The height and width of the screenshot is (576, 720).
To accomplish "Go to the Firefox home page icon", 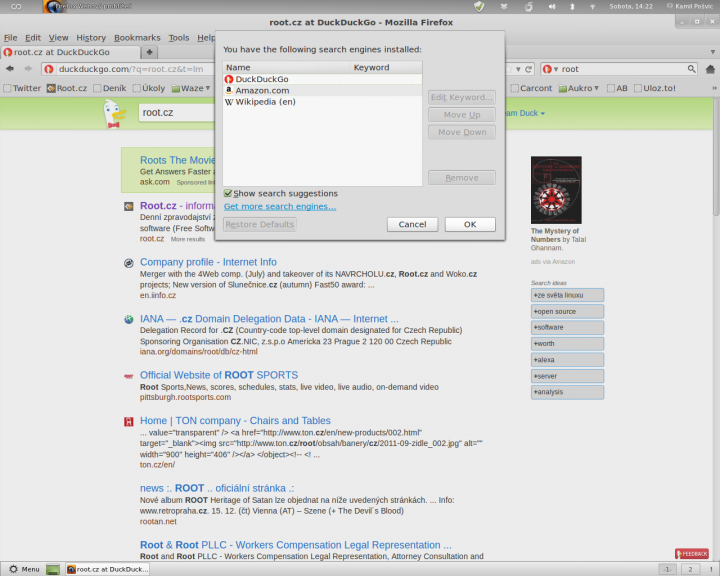I will tap(710, 69).
